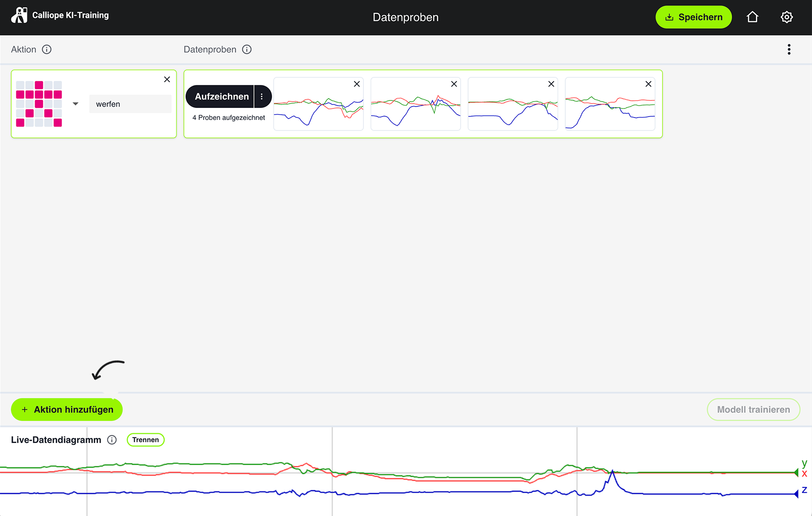Viewport: 812px width, 516px height.
Task: Expand the LED icon picker dropdown arrow
Action: click(x=76, y=104)
